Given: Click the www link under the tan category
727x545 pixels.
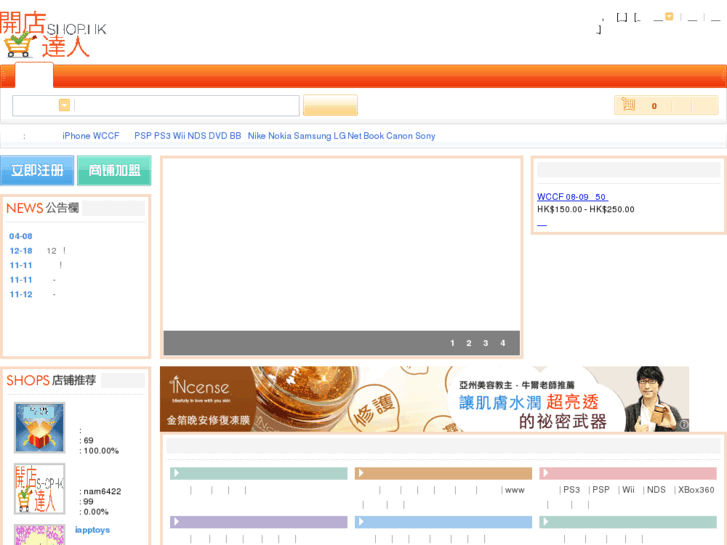Looking at the screenshot, I should [x=515, y=490].
